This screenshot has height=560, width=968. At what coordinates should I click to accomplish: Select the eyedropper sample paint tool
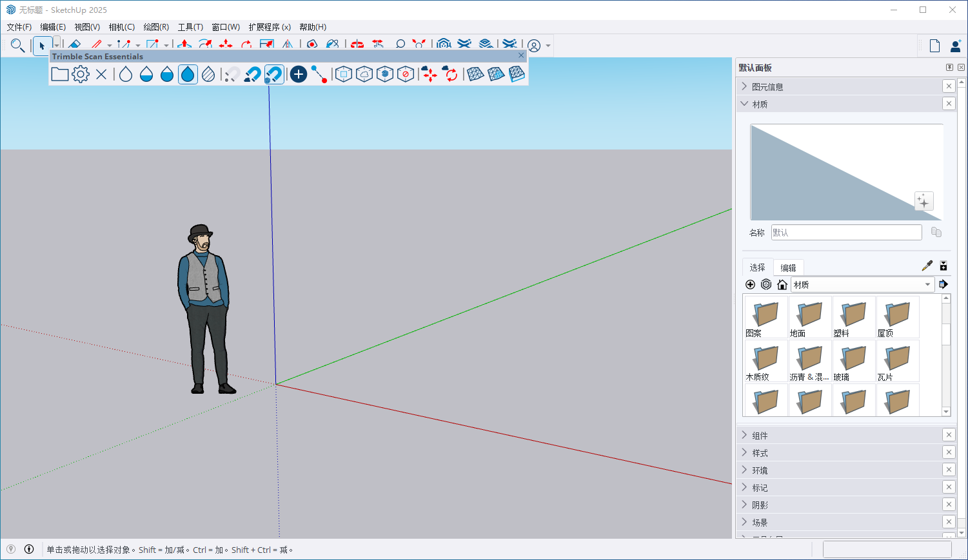point(927,266)
